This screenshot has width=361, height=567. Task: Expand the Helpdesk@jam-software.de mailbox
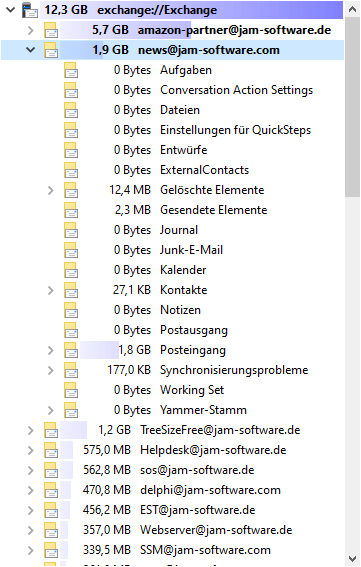pos(31,450)
